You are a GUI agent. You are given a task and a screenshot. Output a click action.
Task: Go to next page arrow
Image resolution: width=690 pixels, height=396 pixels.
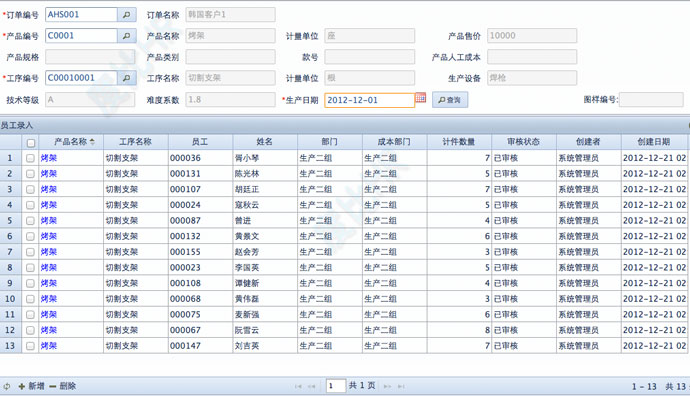387,386
